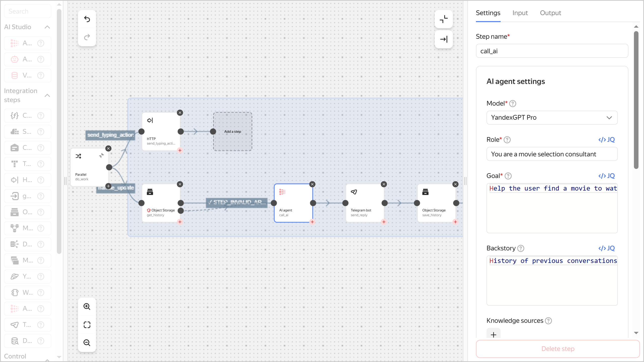The height and width of the screenshot is (362, 644).
Task: Collapse the AI Studio section
Action: [47, 27]
